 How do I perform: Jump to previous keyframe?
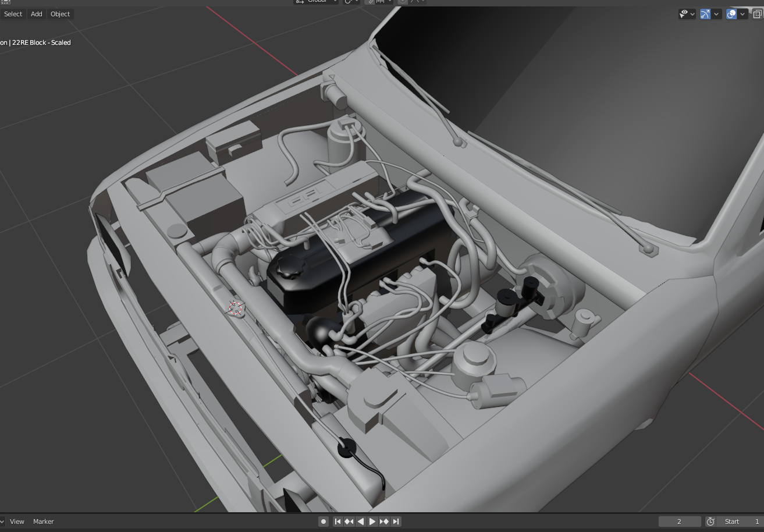(349, 522)
